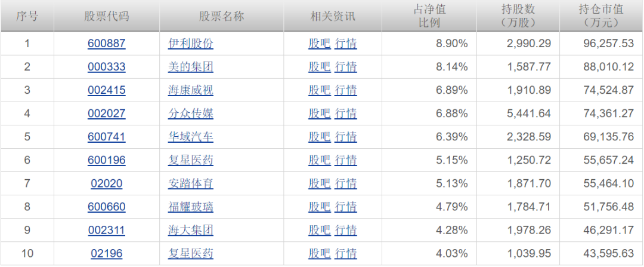
Task: Open stock code link 02020
Action: click(106, 183)
